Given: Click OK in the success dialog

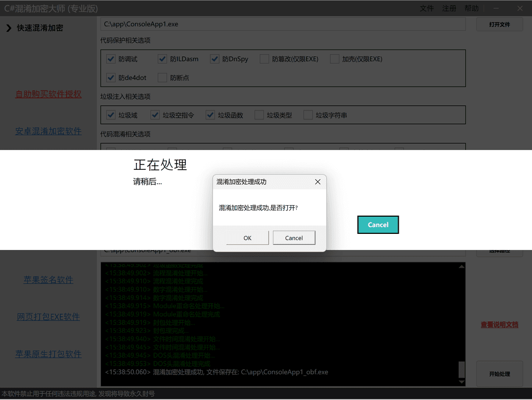Looking at the screenshot, I should [247, 238].
